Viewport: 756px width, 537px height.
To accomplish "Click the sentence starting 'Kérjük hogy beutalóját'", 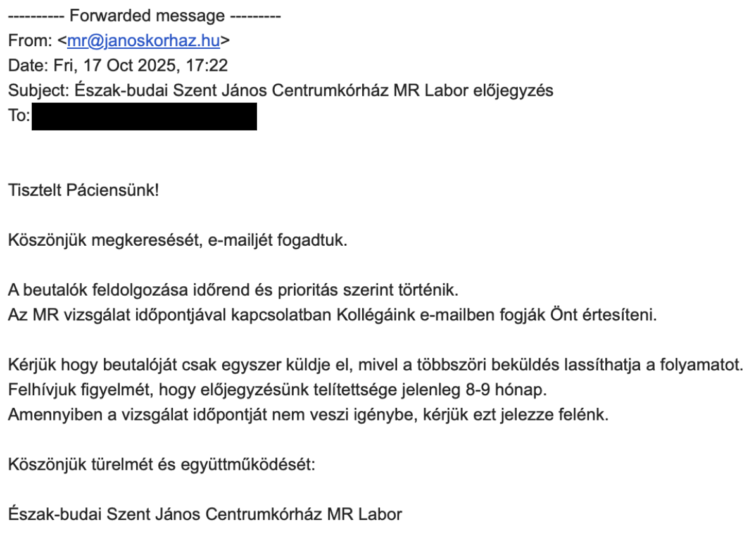I will 376,365.
